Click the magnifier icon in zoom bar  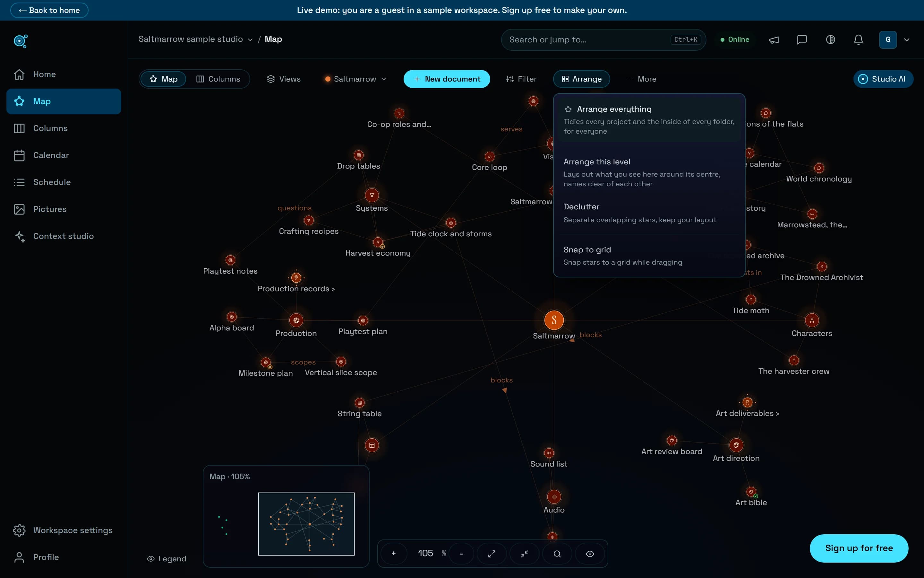[x=557, y=554]
